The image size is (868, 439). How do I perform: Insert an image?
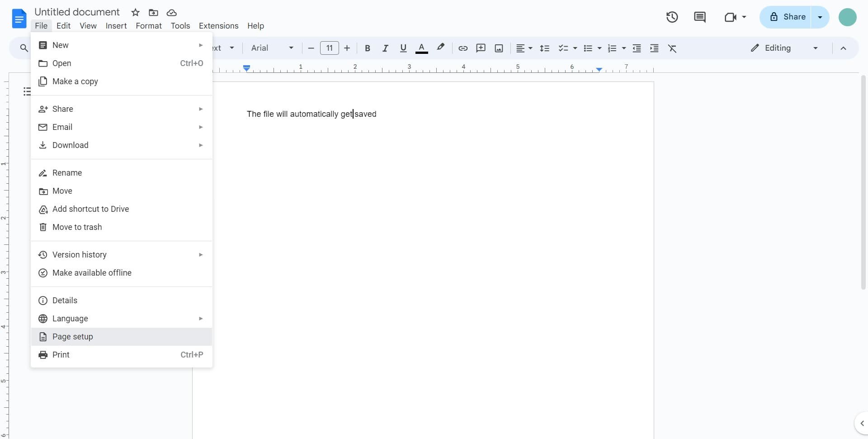[499, 48]
